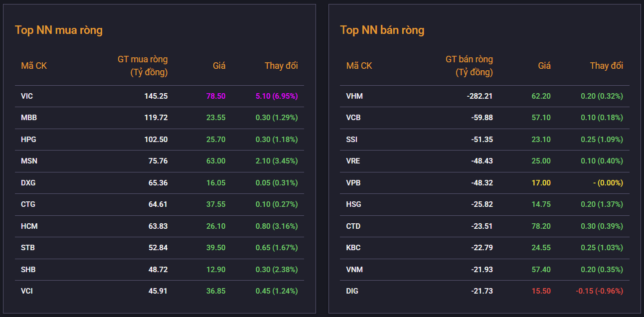Click HSG net sell value -25.82
This screenshot has width=644, height=317.
482,204
